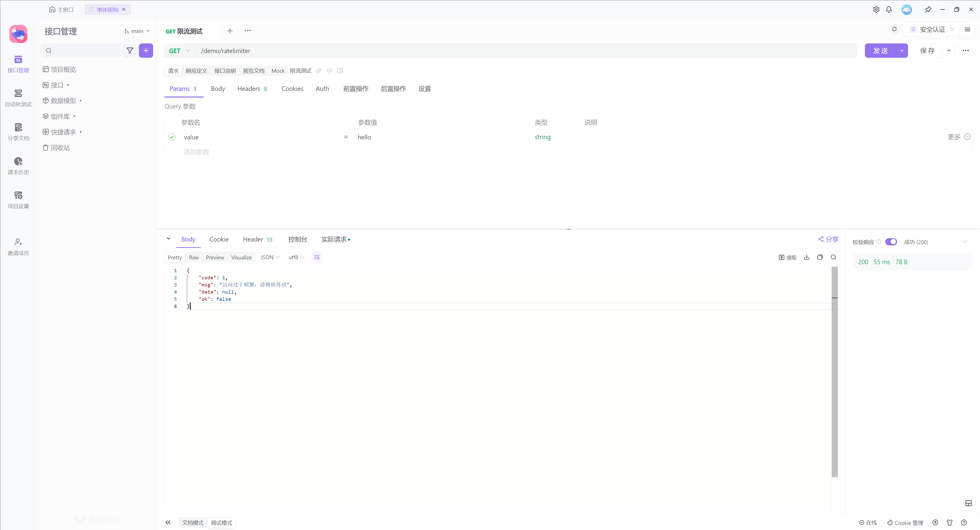Open 自动化测试 in the sidebar
Screen dimensions: 980x530
18,98
